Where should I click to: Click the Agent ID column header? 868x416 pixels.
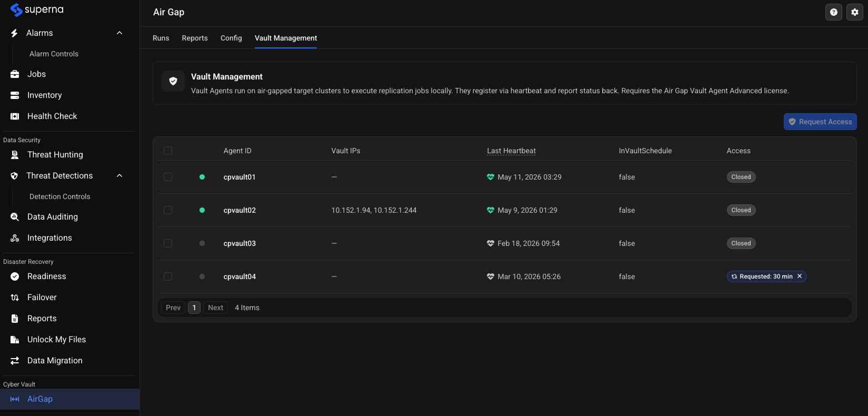pos(237,151)
